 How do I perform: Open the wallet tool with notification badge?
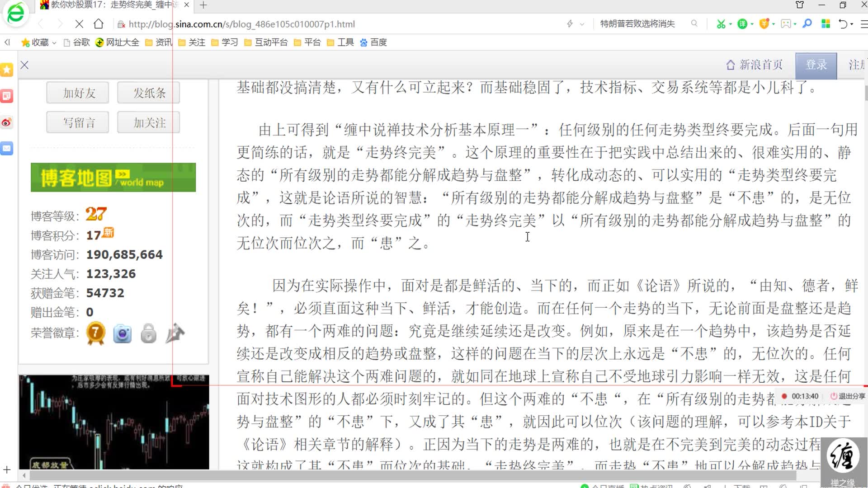pyautogui.click(x=764, y=23)
